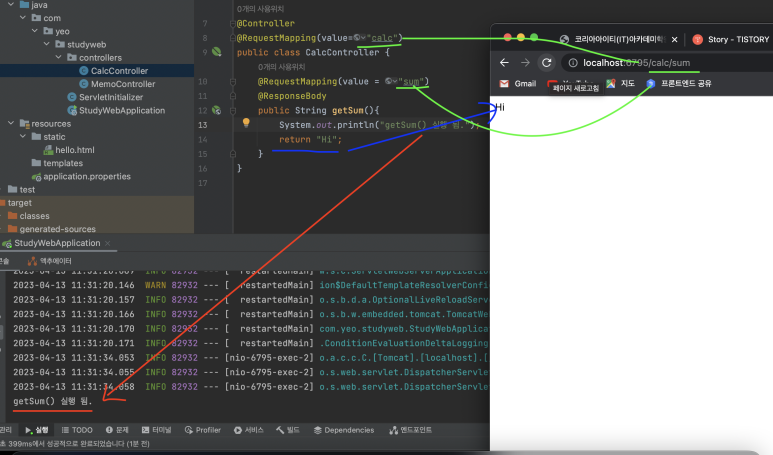
Task: Click the site info icon in address bar
Action: 572,63
